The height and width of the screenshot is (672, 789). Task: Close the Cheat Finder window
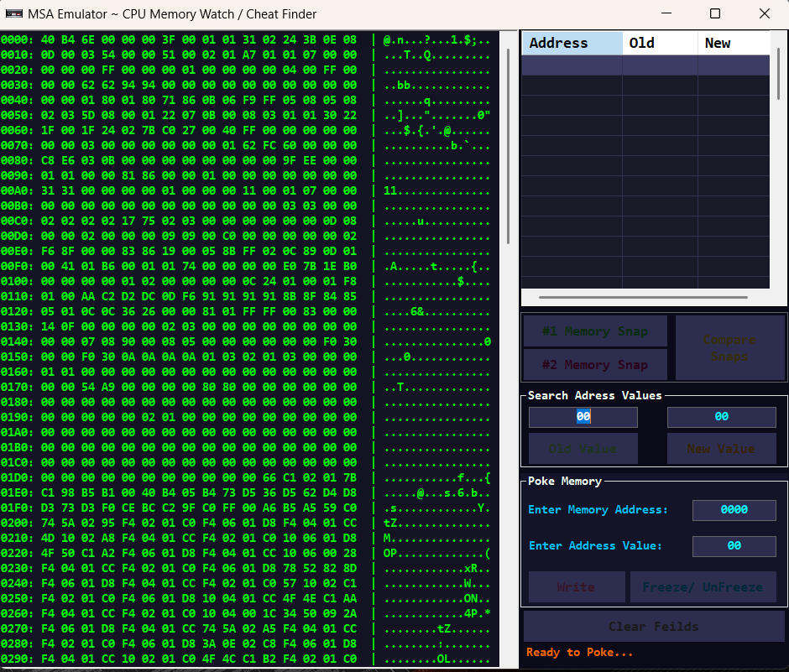(765, 13)
